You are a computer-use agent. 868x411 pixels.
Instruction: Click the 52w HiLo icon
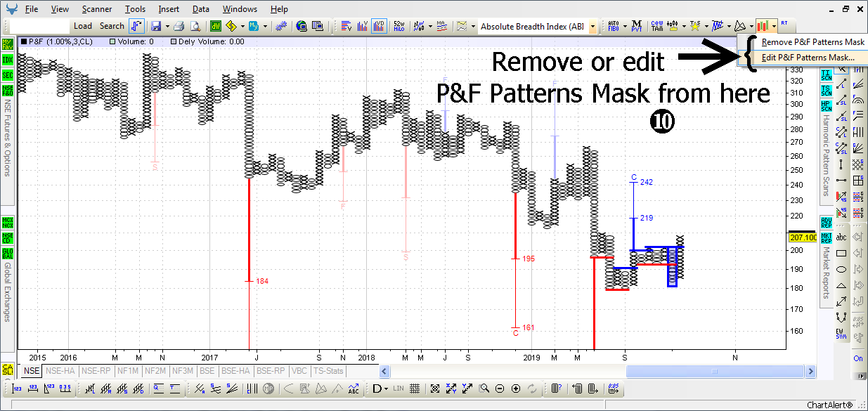point(398,26)
